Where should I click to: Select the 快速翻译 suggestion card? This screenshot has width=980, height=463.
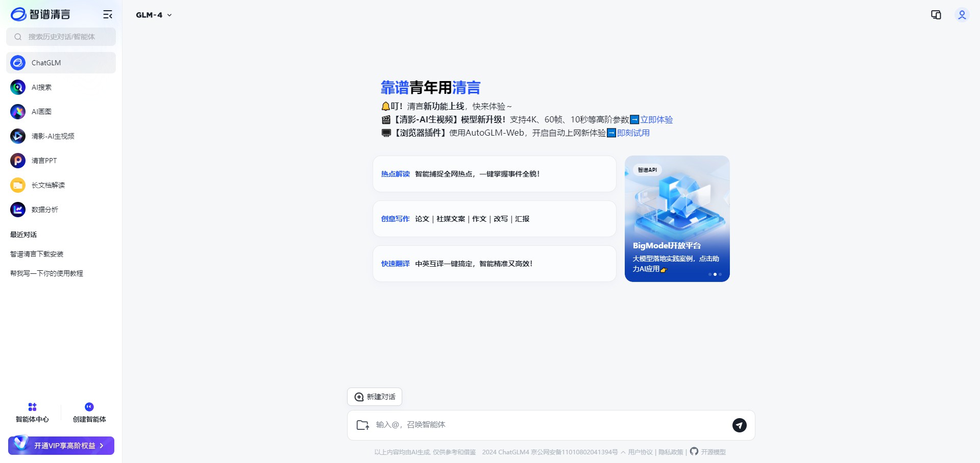pyautogui.click(x=495, y=264)
